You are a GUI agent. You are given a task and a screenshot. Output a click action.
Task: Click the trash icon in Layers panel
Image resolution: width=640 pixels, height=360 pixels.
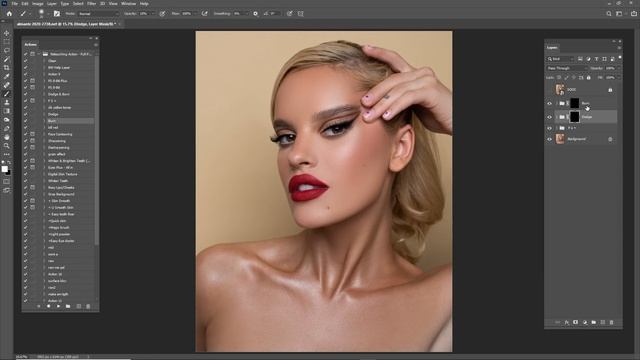(611, 322)
